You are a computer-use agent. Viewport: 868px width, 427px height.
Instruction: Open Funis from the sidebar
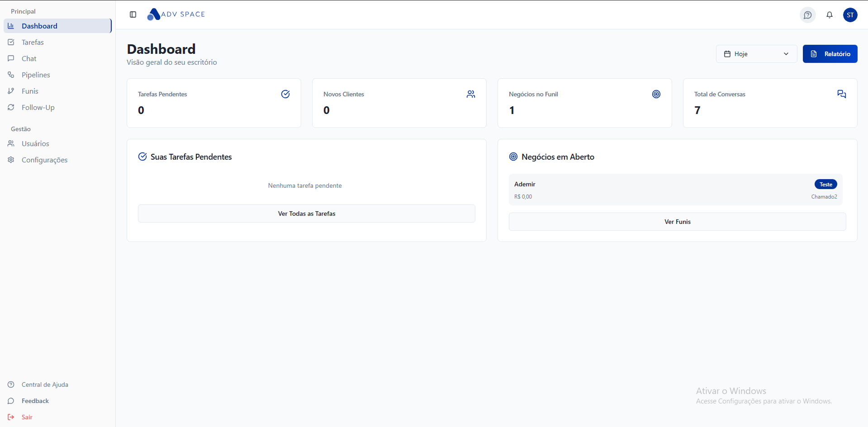pyautogui.click(x=57, y=91)
